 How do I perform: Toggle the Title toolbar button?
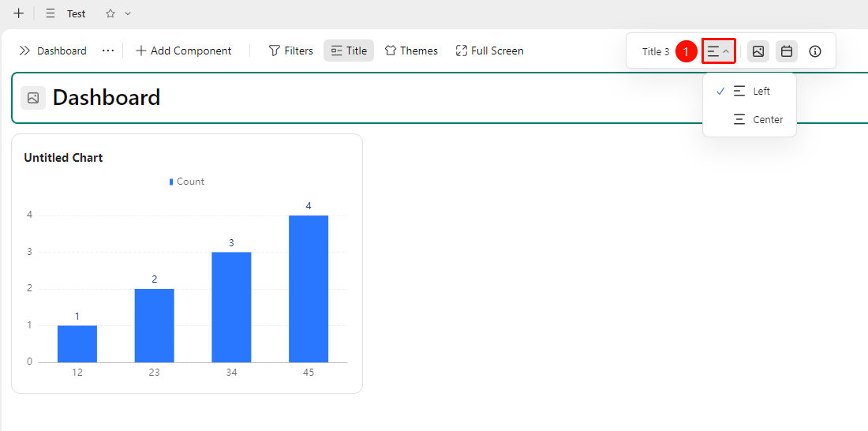coord(349,51)
